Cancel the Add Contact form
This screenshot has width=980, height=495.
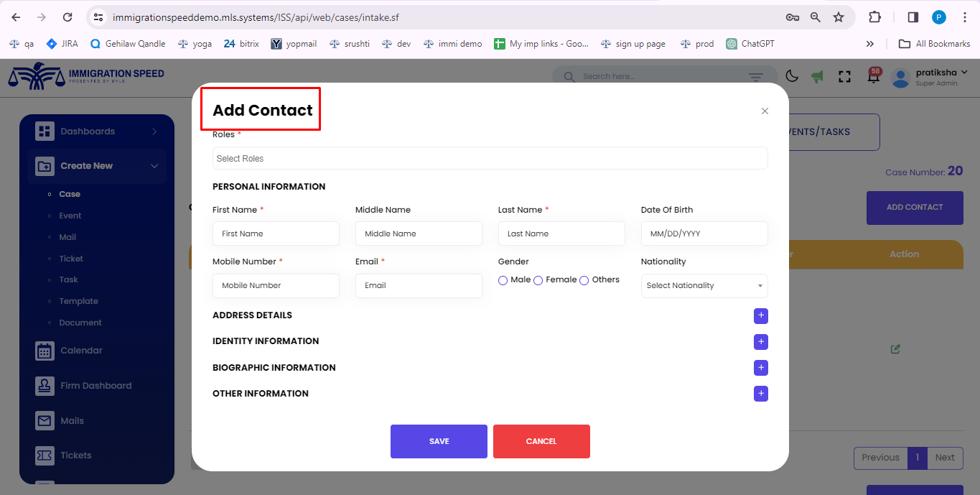pyautogui.click(x=541, y=441)
